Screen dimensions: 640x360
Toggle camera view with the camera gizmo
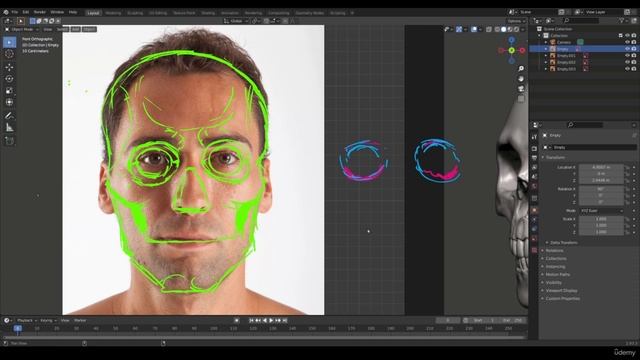[521, 89]
